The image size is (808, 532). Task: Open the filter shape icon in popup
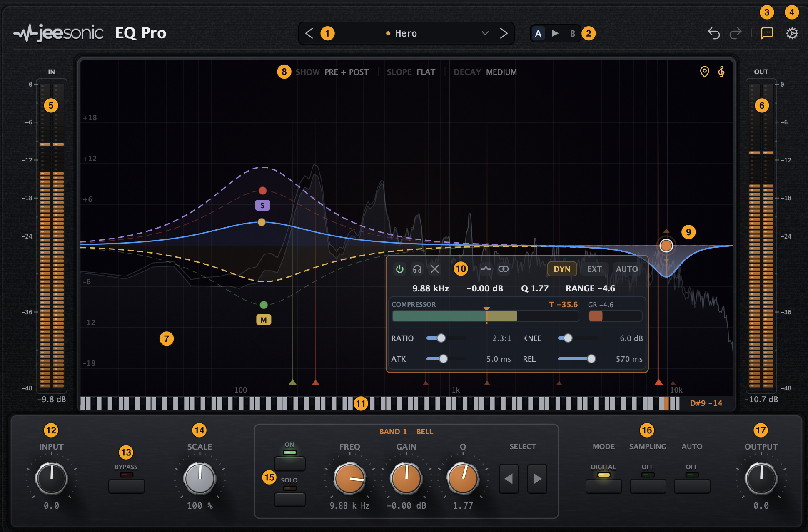486,269
